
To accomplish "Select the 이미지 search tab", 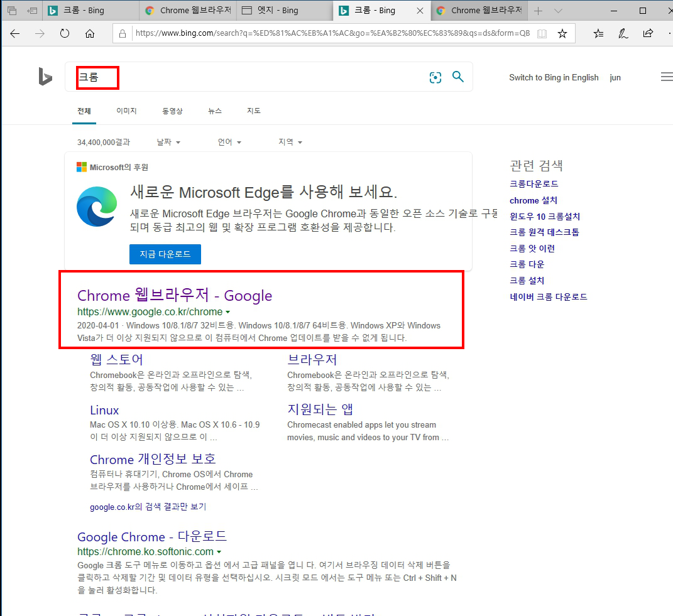I will [126, 111].
